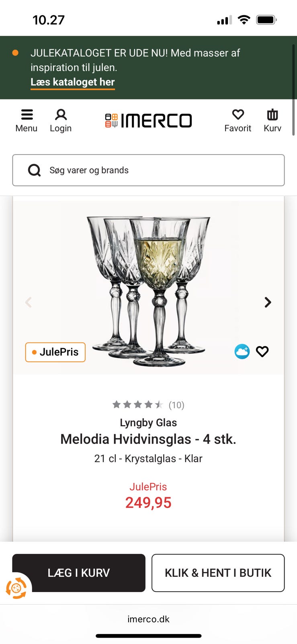Select the magnifier icon in the search bar
The width and height of the screenshot is (297, 644).
[35, 170]
